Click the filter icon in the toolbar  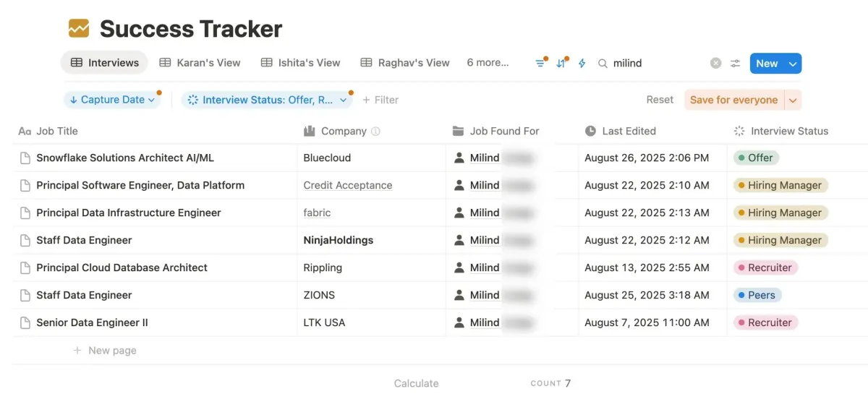pyautogui.click(x=540, y=64)
